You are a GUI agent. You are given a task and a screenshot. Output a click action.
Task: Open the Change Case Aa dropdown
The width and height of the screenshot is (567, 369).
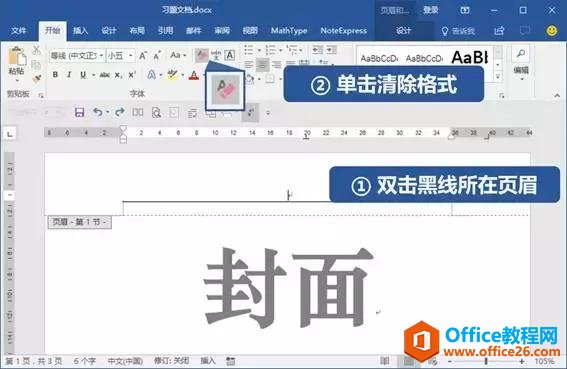(x=178, y=55)
